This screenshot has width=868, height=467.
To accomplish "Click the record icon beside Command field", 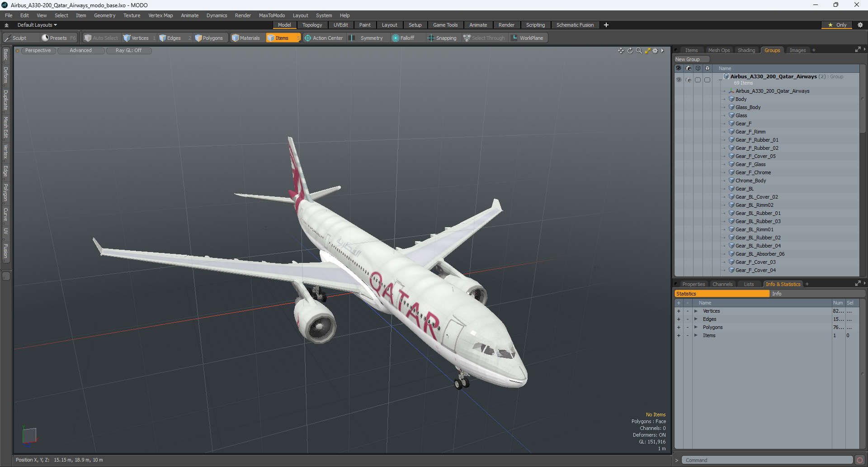I will click(x=860, y=460).
